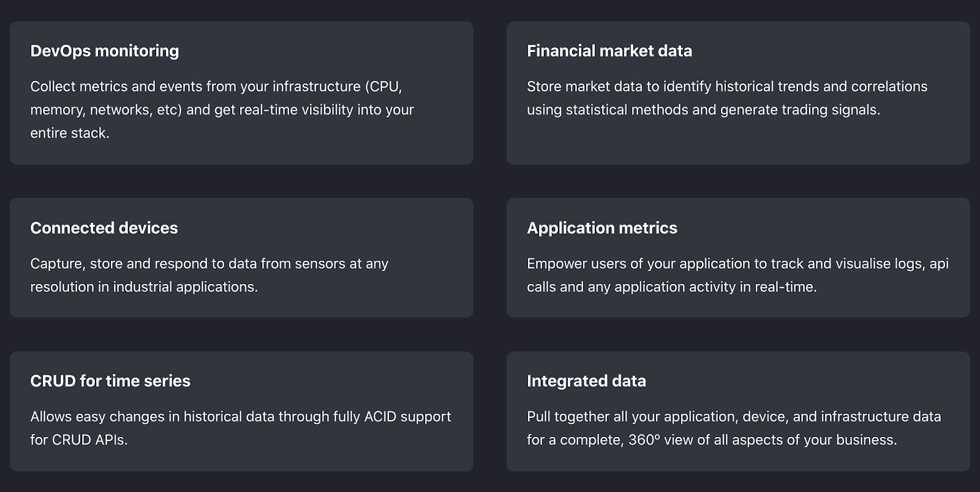
Task: Click the description about tracking logs and API calls
Action: tap(737, 275)
